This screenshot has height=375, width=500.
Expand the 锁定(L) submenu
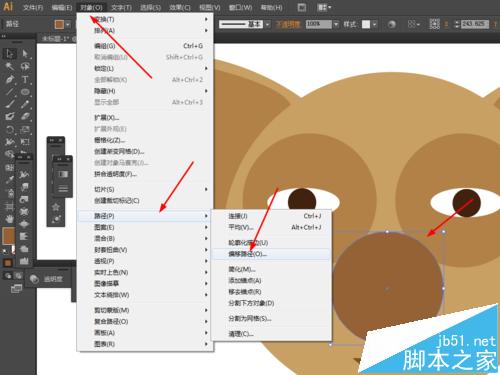point(145,68)
